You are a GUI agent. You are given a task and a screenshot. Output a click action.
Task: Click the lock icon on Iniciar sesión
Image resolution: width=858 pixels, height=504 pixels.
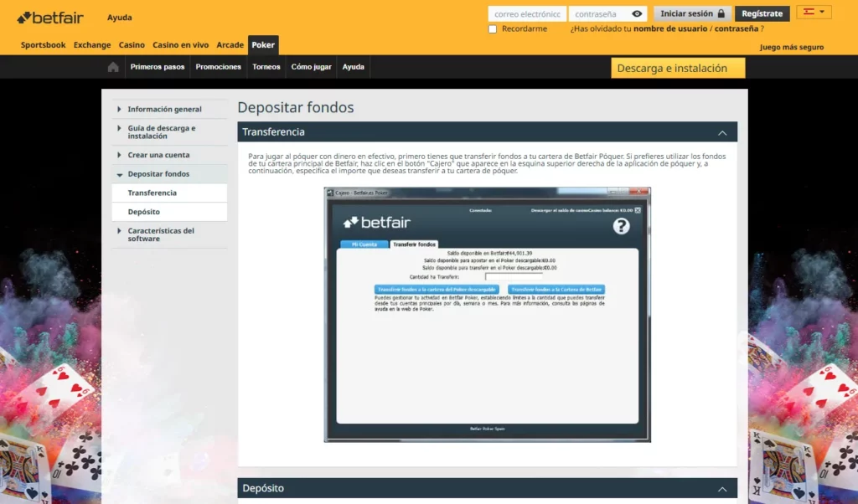(721, 13)
